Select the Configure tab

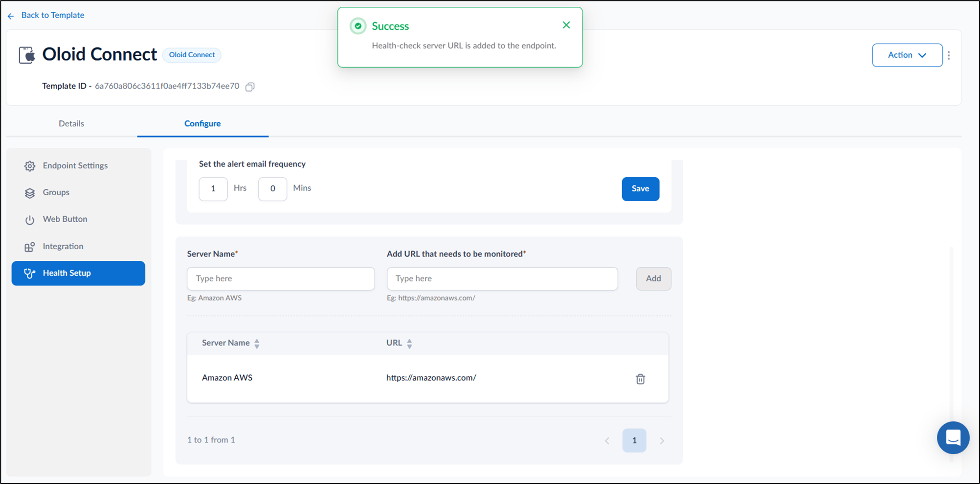pyautogui.click(x=202, y=123)
